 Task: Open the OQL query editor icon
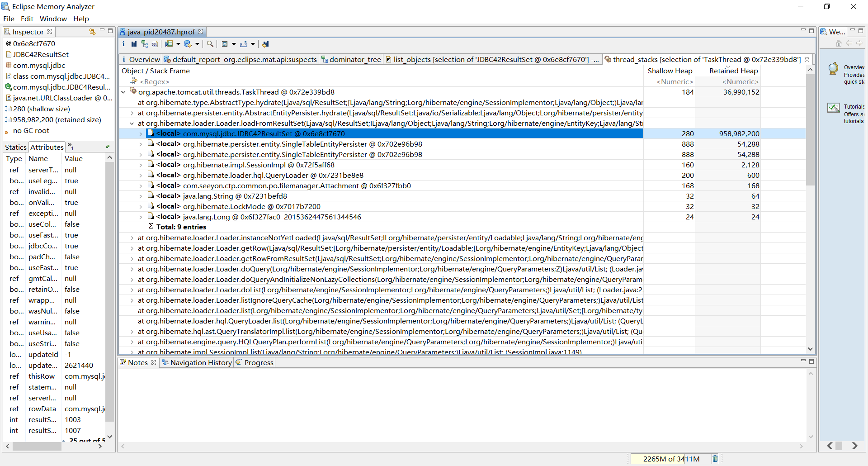click(x=155, y=44)
